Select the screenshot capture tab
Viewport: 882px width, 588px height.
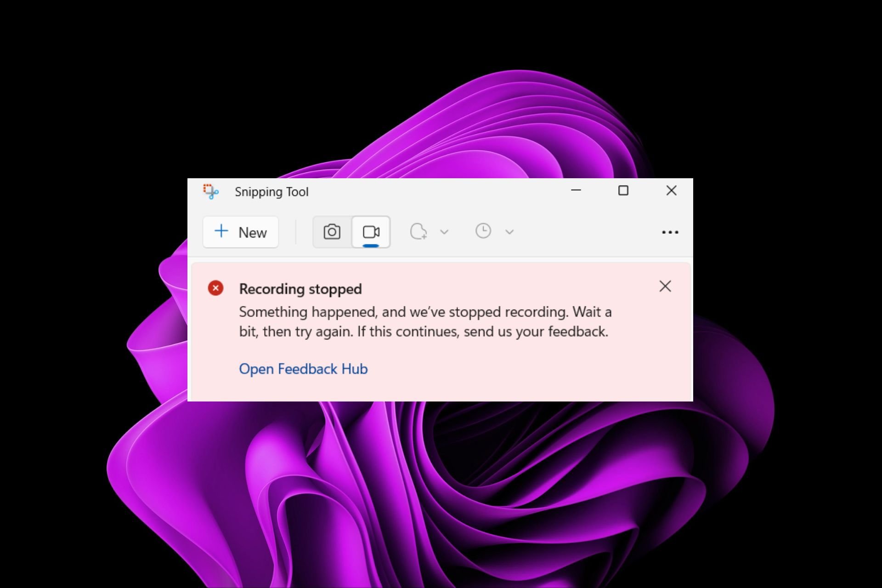(331, 232)
